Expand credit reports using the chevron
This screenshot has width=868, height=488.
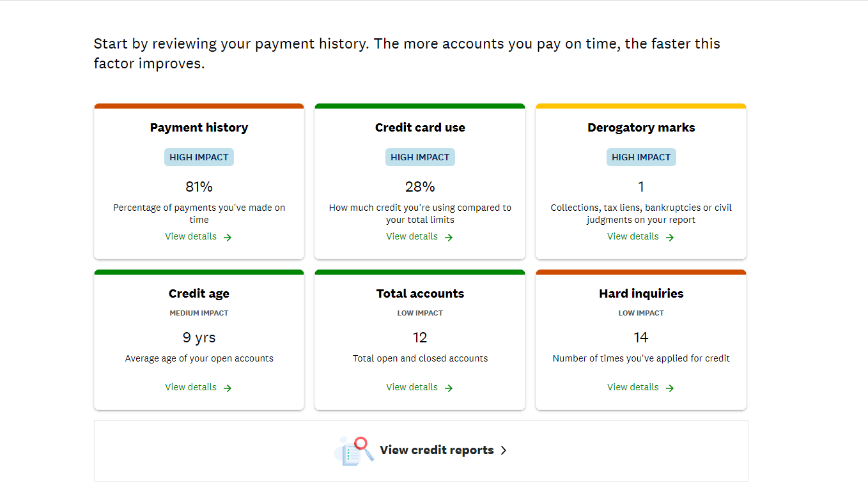click(x=504, y=450)
